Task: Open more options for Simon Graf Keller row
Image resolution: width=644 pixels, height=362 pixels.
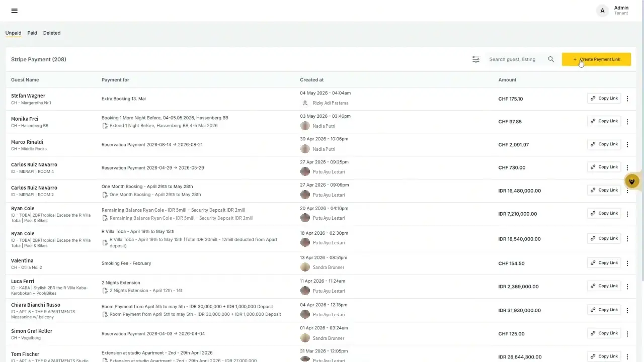Action: coord(627,334)
